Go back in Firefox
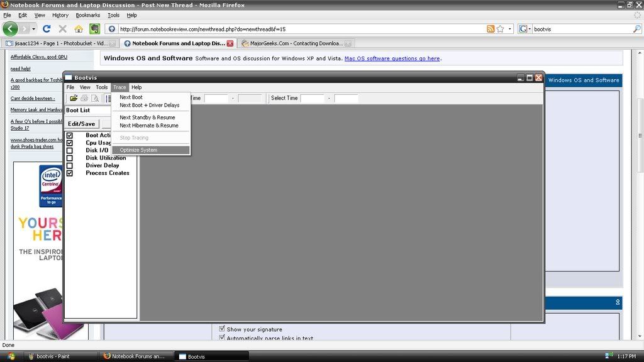Viewport: 644px width, 362px height. 10,29
